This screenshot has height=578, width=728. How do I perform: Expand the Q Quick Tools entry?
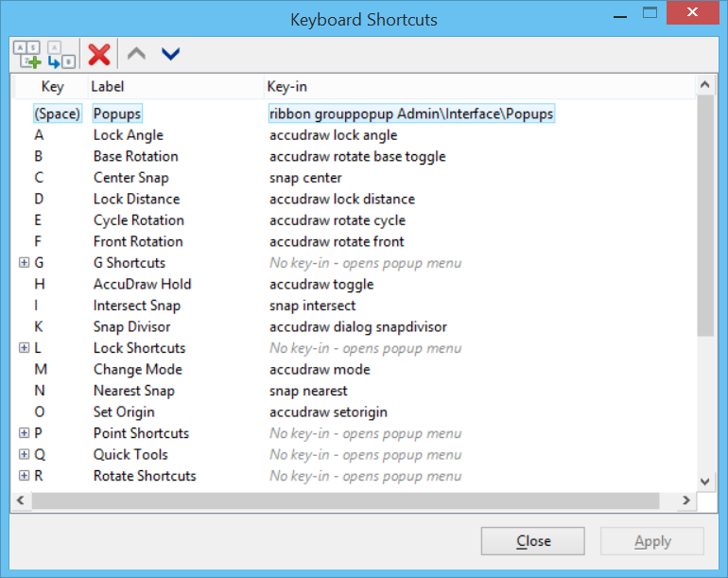pyautogui.click(x=24, y=455)
